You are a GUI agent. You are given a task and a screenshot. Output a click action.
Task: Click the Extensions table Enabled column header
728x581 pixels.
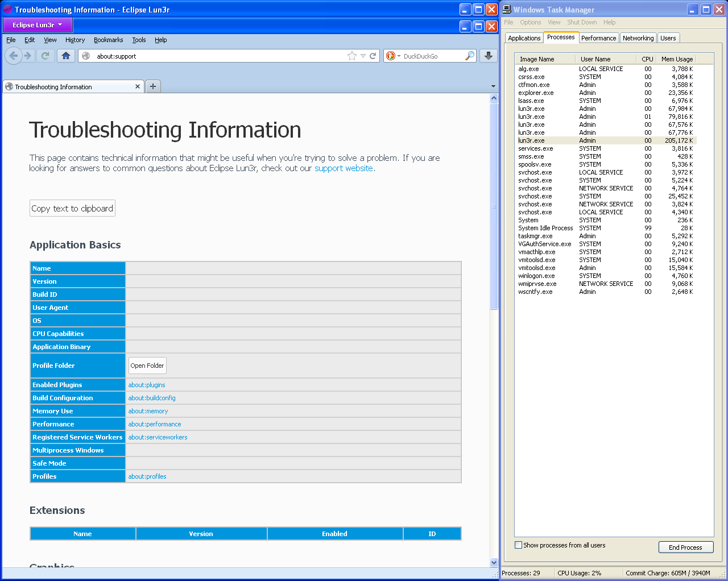click(x=334, y=534)
